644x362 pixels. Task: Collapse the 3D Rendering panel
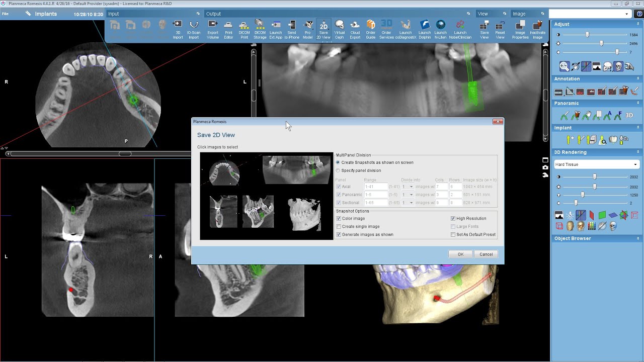638,152
